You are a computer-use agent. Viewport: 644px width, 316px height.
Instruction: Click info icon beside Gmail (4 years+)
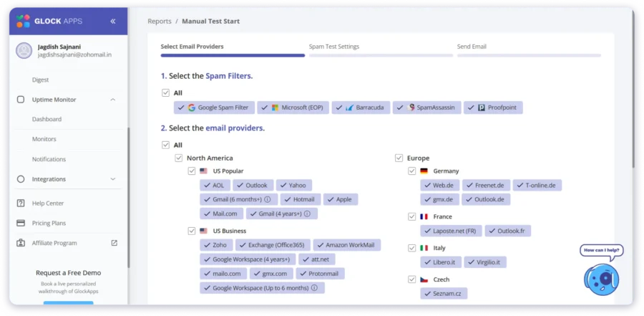tap(307, 214)
